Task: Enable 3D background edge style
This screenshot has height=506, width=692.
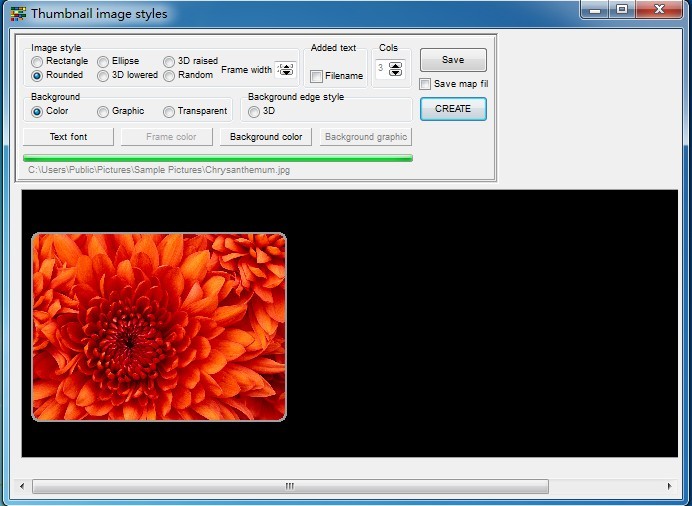Action: click(x=254, y=112)
